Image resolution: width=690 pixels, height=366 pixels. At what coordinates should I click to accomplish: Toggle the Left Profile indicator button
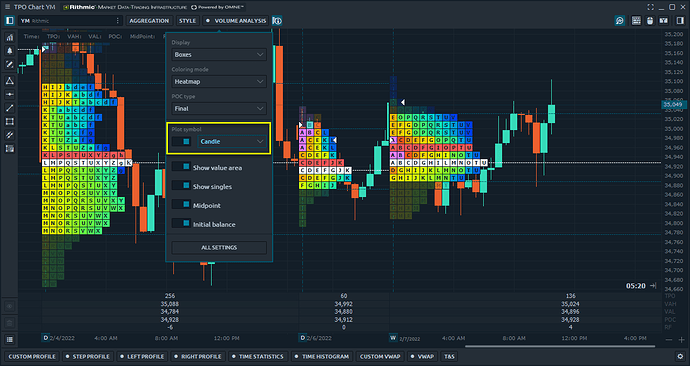point(142,356)
